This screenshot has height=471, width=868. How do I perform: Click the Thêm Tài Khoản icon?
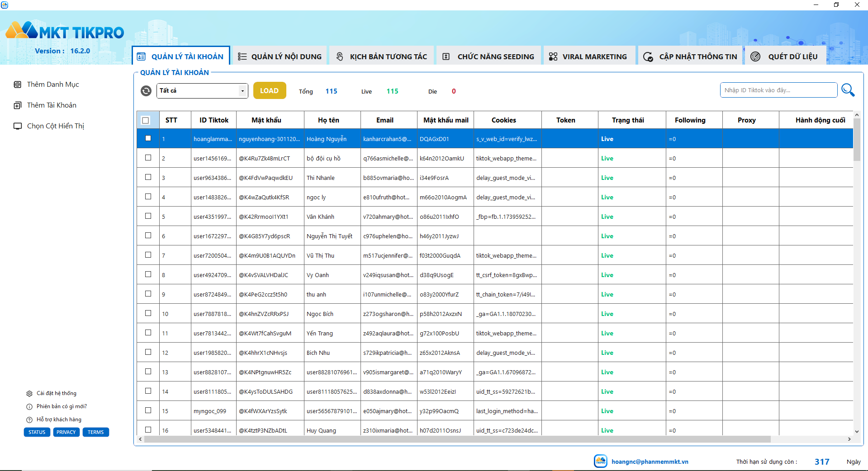click(18, 105)
